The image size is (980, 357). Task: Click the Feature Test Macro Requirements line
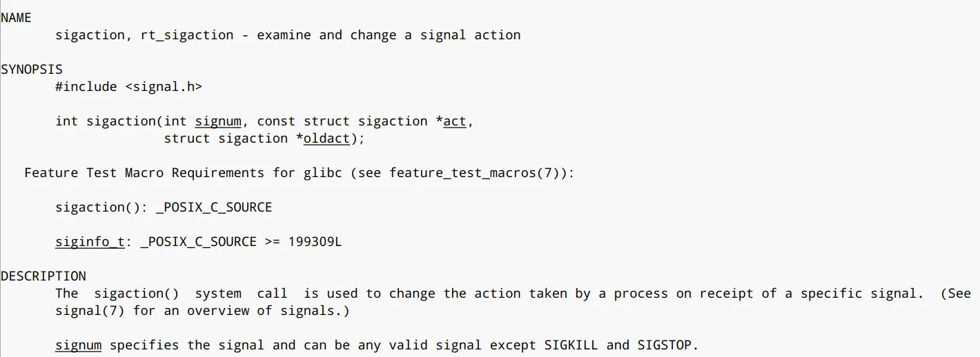tap(298, 173)
